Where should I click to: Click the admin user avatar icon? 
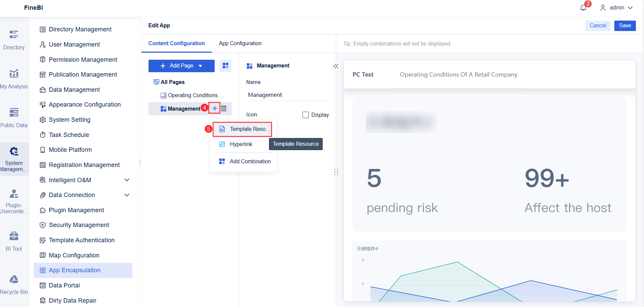[x=603, y=8]
